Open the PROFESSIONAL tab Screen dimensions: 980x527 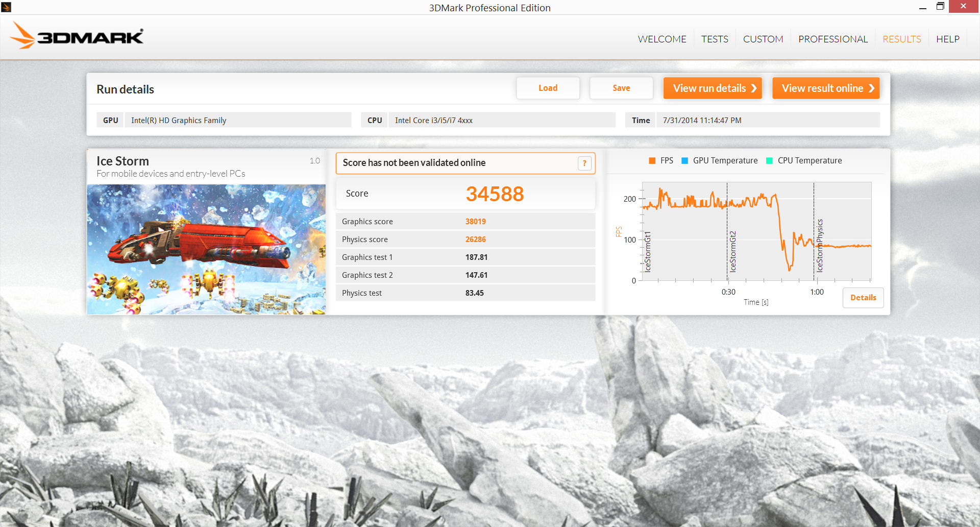click(x=833, y=39)
